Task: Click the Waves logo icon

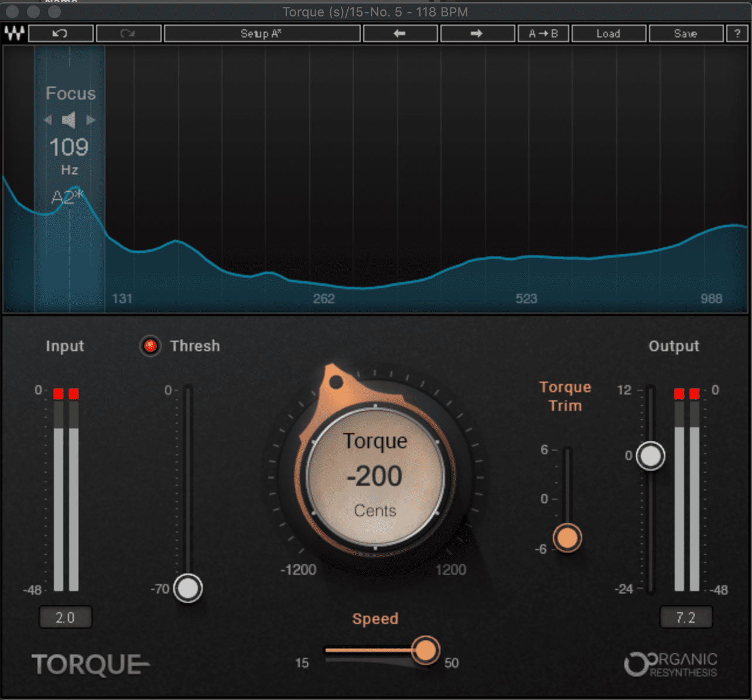Action: (x=14, y=33)
